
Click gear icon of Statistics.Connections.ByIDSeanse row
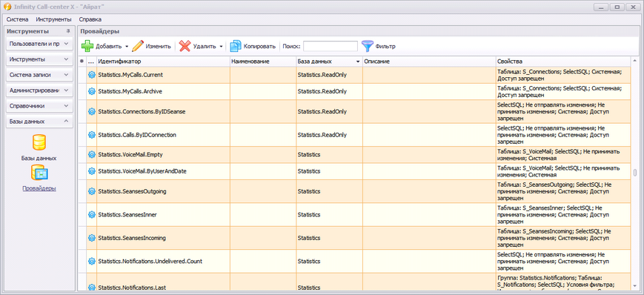[92, 112]
